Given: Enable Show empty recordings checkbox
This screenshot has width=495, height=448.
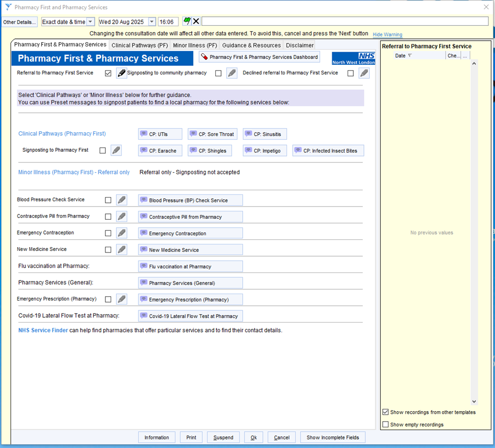Looking at the screenshot, I should (x=386, y=424).
